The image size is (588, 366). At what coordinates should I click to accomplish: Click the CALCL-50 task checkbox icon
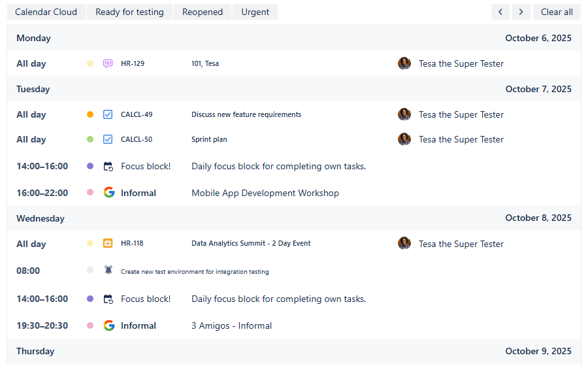[108, 139]
